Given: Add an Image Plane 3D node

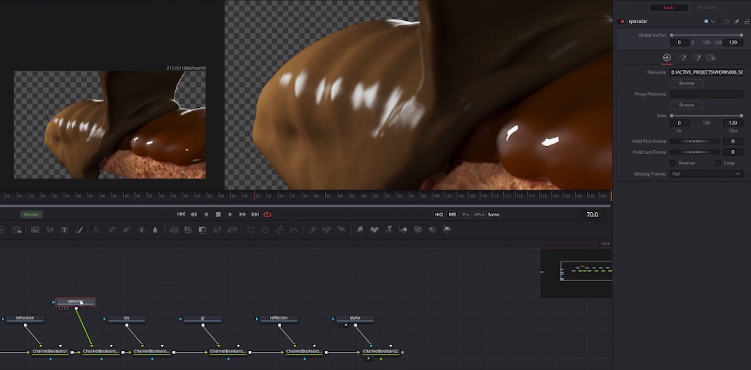Looking at the screenshot, I should 359,230.
